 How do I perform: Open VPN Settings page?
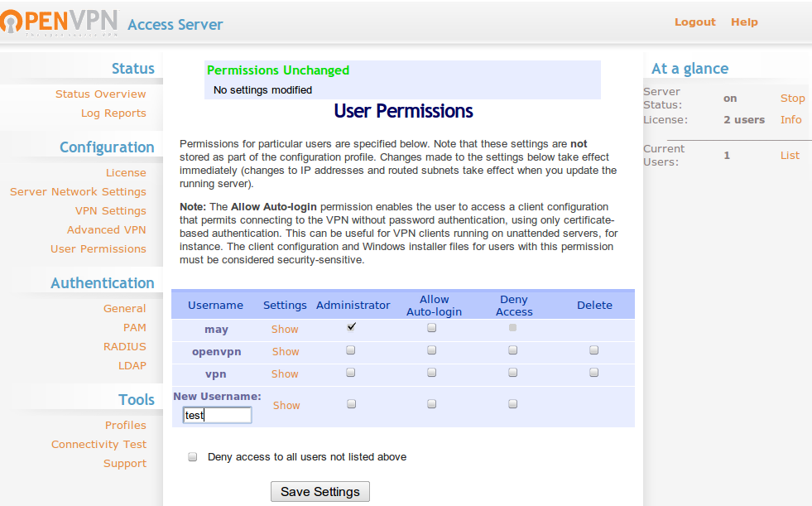[110, 211]
